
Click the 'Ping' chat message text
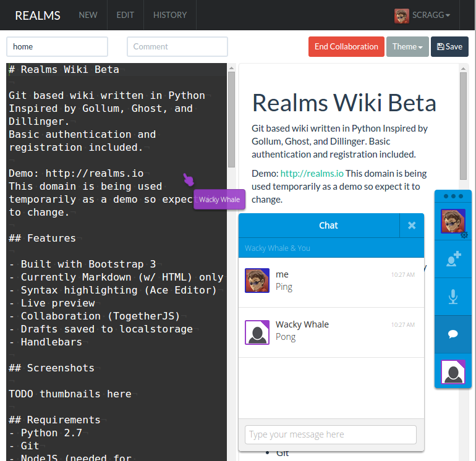(x=284, y=287)
